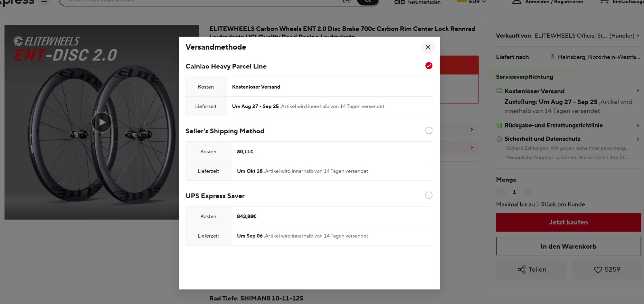Click 'Um Aug 27 - Sep 25' delivery time in the dialog
Image resolution: width=644 pixels, height=304 pixels.
click(x=255, y=106)
